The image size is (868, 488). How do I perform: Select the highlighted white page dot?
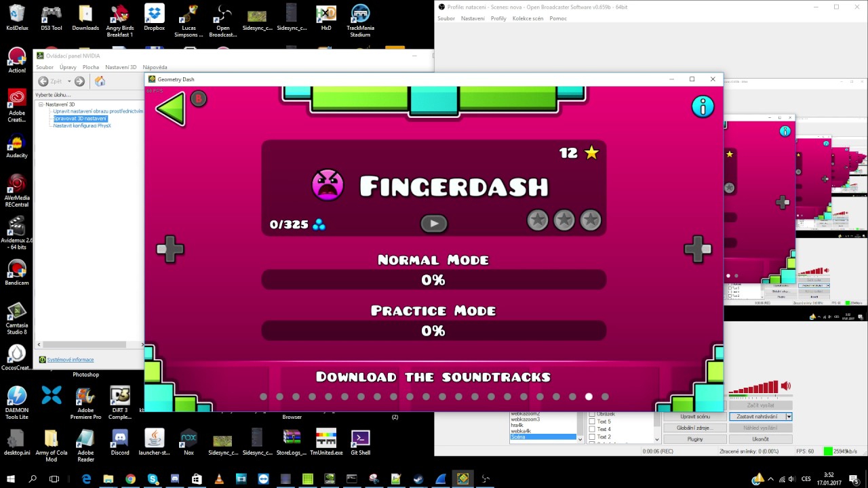pyautogui.click(x=589, y=396)
